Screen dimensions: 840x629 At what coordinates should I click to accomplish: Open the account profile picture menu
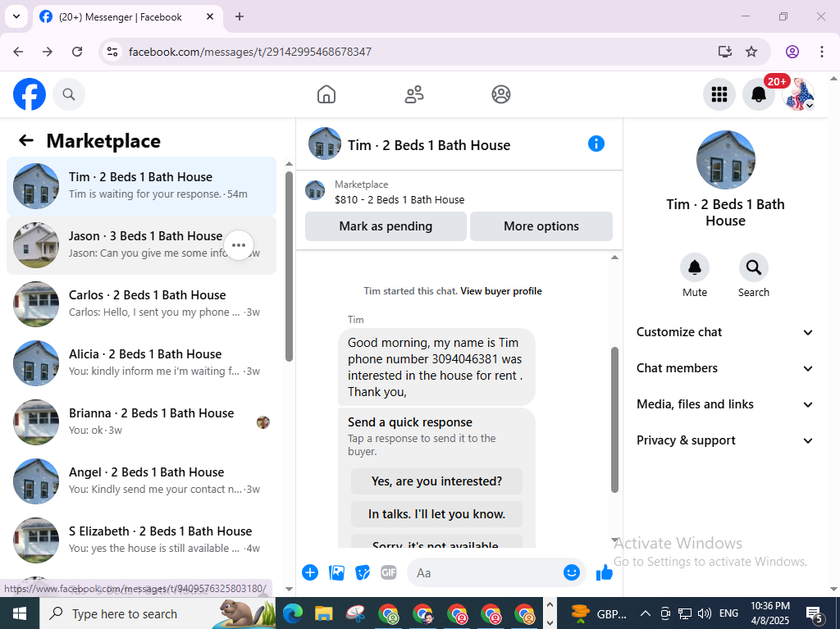click(x=798, y=94)
